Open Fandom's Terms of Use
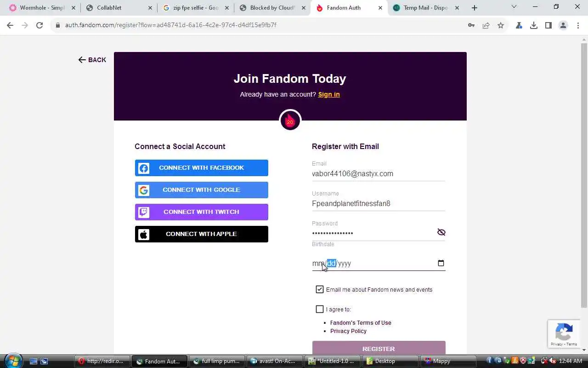Viewport: 588px width, 368px height. pyautogui.click(x=361, y=322)
